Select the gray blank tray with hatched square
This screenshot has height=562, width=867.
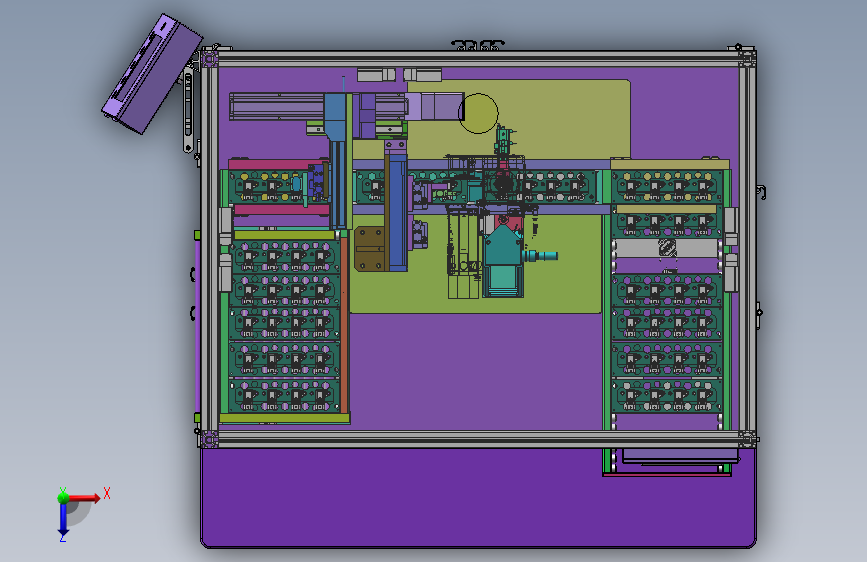(x=667, y=247)
